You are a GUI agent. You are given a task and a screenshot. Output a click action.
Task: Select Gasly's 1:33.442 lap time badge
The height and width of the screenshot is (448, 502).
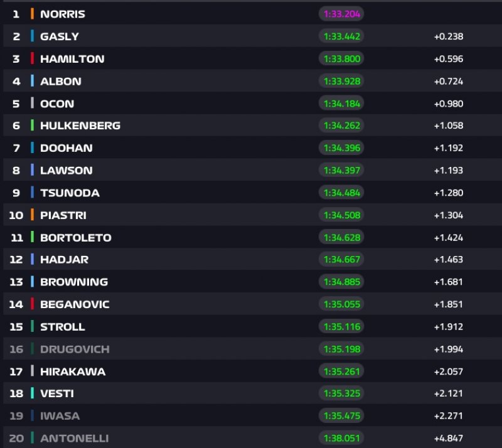[x=341, y=36]
